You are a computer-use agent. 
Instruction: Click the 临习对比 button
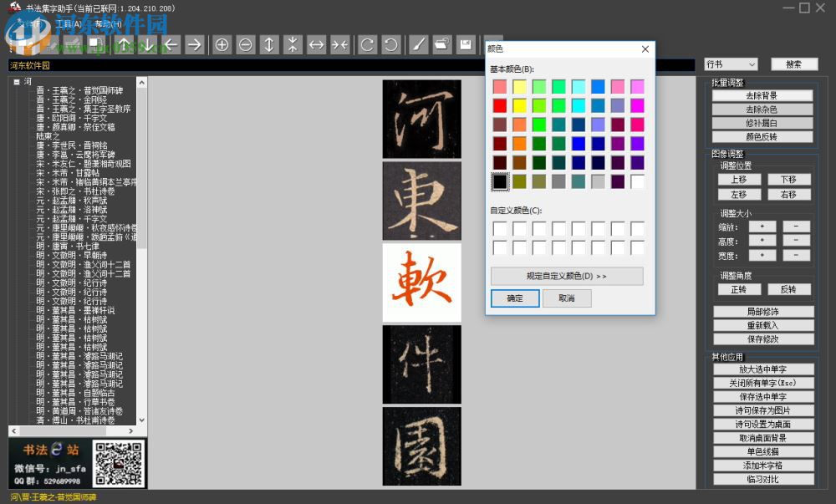(763, 480)
